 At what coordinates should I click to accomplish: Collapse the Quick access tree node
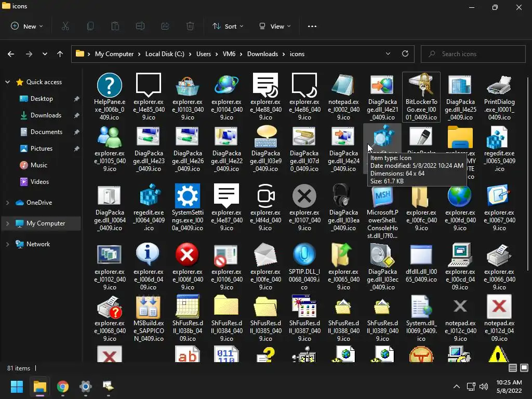pos(7,82)
